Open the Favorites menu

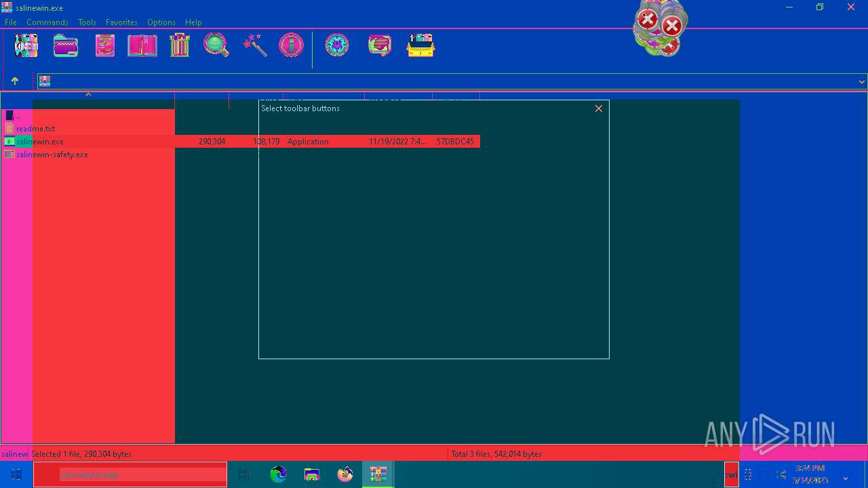coord(121,22)
